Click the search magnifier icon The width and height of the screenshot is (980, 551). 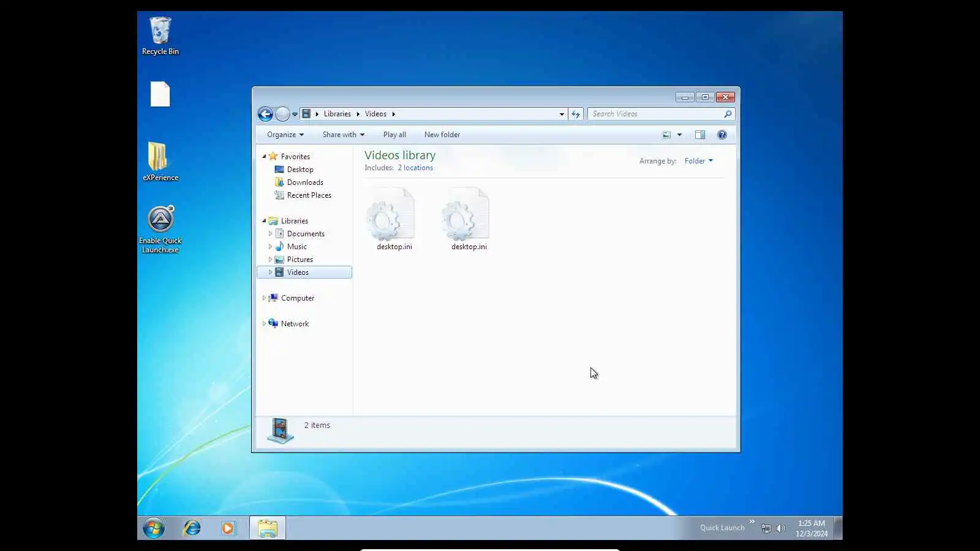coord(728,114)
